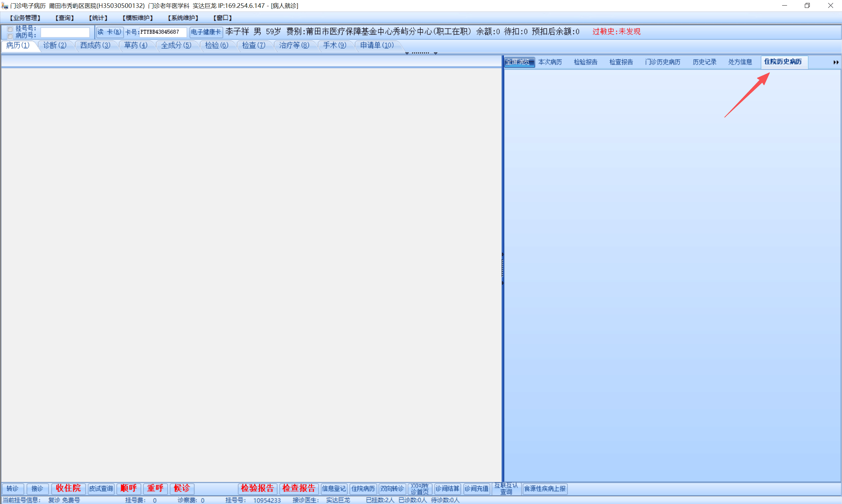The image size is (842, 504).
Task: Click right collapse triangle under tab strip
Action: tap(435, 53)
